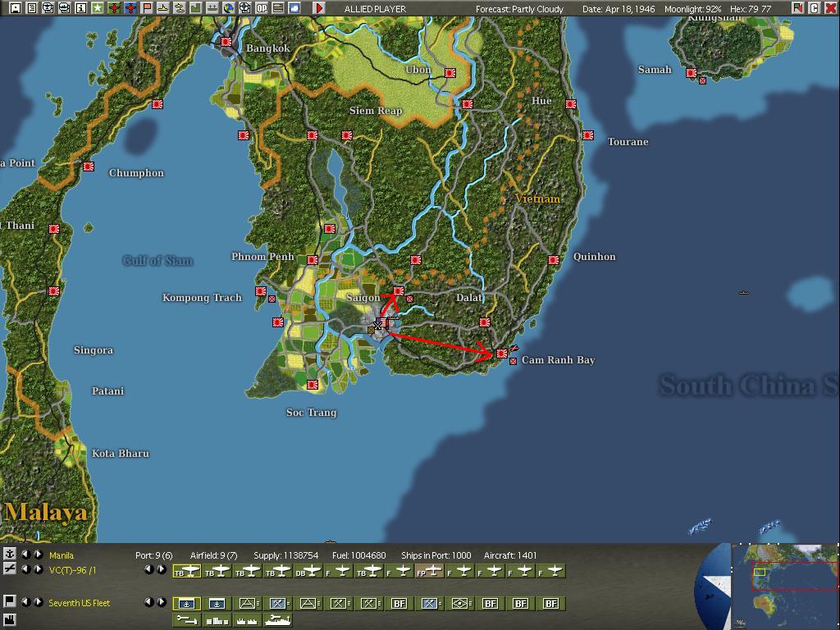Select the Cam Ranh Bay base marker
Screen dimensions: 840x630
pyautogui.click(x=502, y=354)
